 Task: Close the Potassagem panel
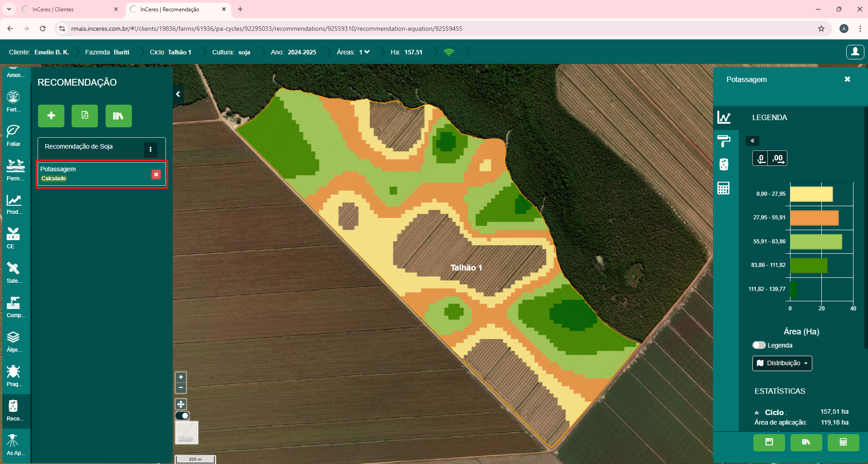(847, 79)
